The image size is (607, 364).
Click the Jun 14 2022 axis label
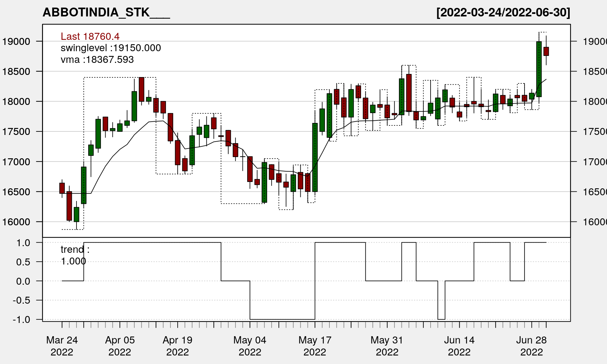459,346
